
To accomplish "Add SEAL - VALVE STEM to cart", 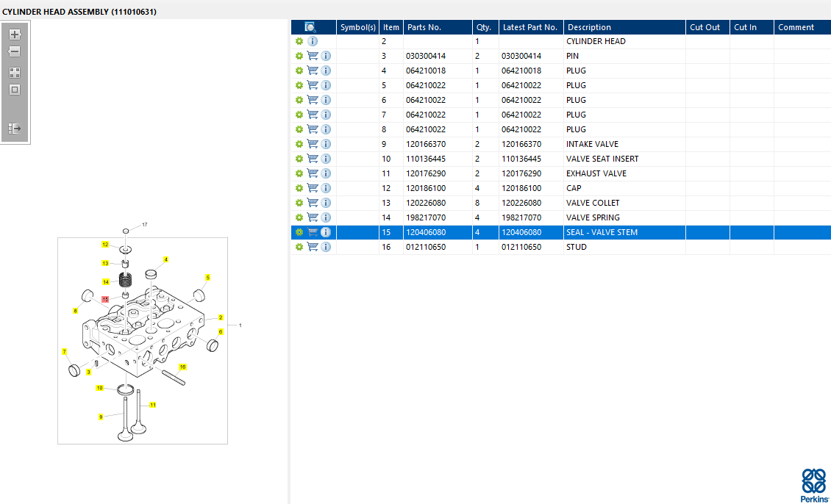I will (313, 232).
